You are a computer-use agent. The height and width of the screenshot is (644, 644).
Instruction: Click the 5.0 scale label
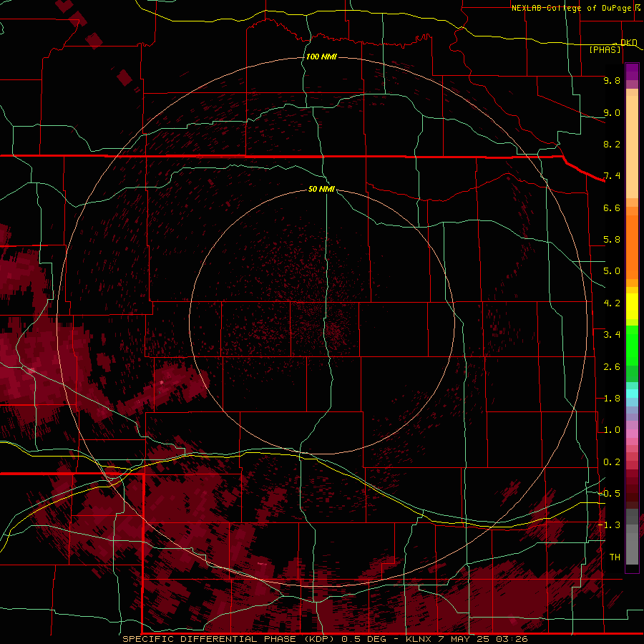click(x=612, y=271)
